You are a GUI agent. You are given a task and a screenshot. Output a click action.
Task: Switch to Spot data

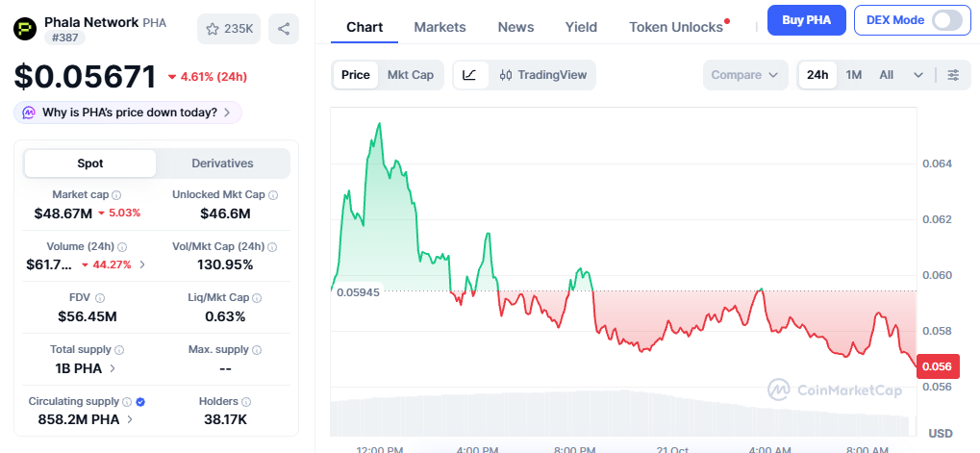tap(90, 164)
